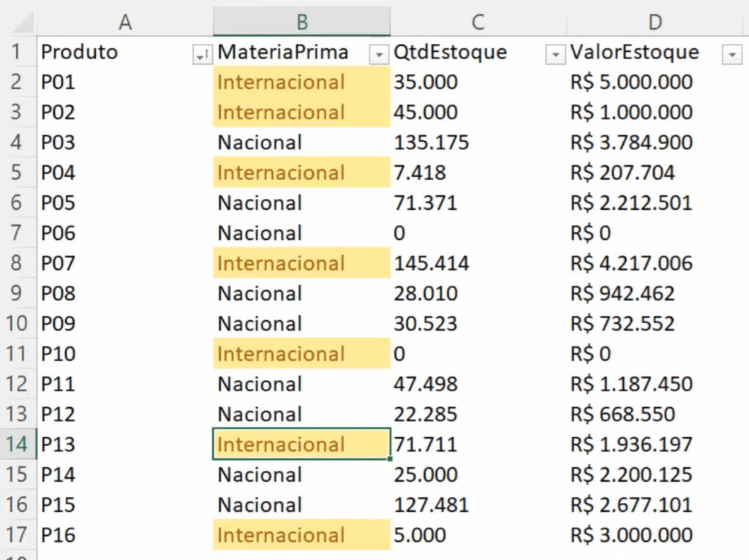
Task: Select cell with product P03
Action: [125, 143]
